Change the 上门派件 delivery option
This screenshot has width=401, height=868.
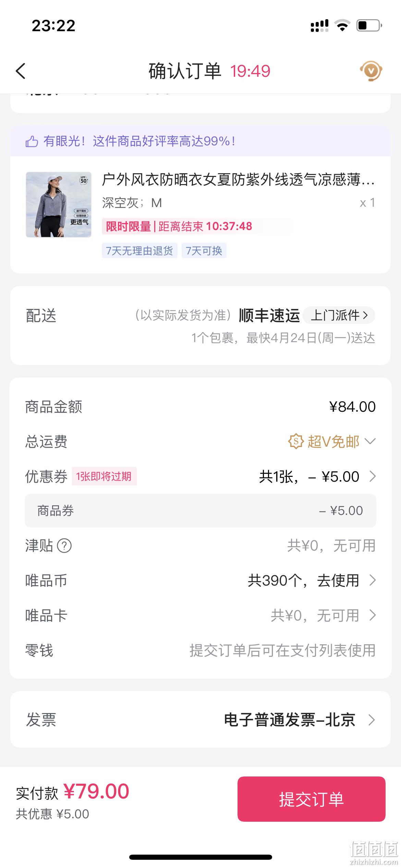tap(339, 315)
